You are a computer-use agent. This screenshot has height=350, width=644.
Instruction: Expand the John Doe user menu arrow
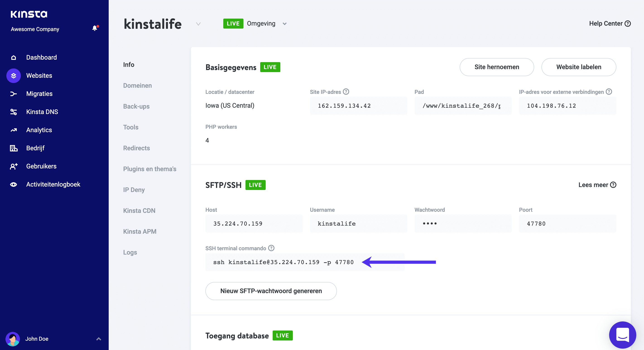pos(99,339)
